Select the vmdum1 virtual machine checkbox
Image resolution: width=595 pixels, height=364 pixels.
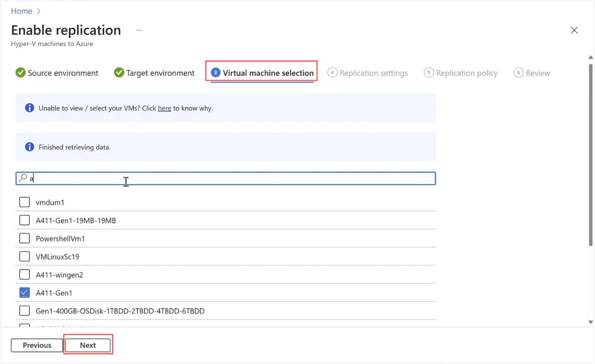click(24, 202)
